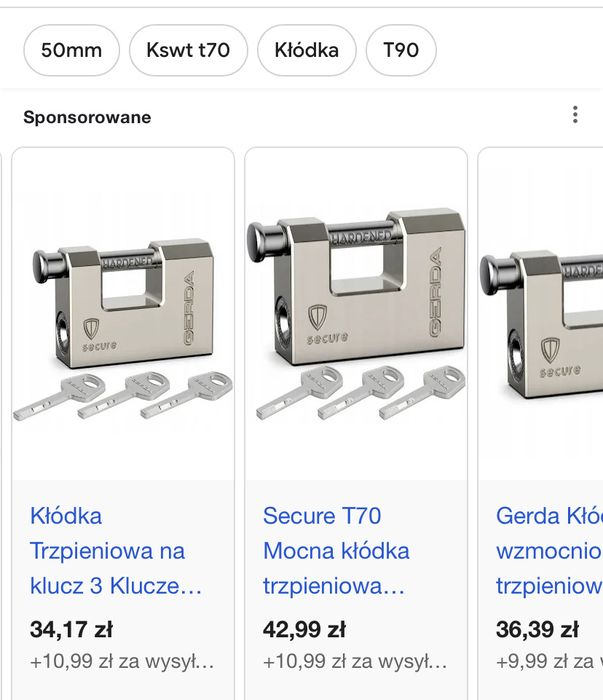The image size is (603, 700).
Task: Open the three-dot menu beside Sponsorowane
Action: (575, 115)
